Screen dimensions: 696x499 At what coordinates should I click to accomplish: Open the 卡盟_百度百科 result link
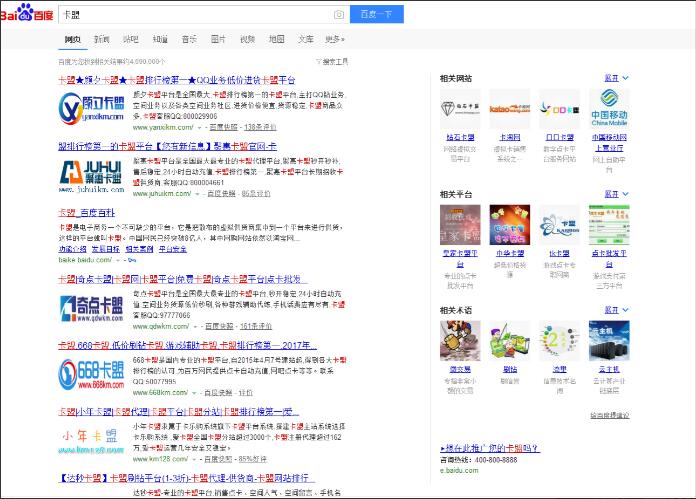(x=87, y=213)
